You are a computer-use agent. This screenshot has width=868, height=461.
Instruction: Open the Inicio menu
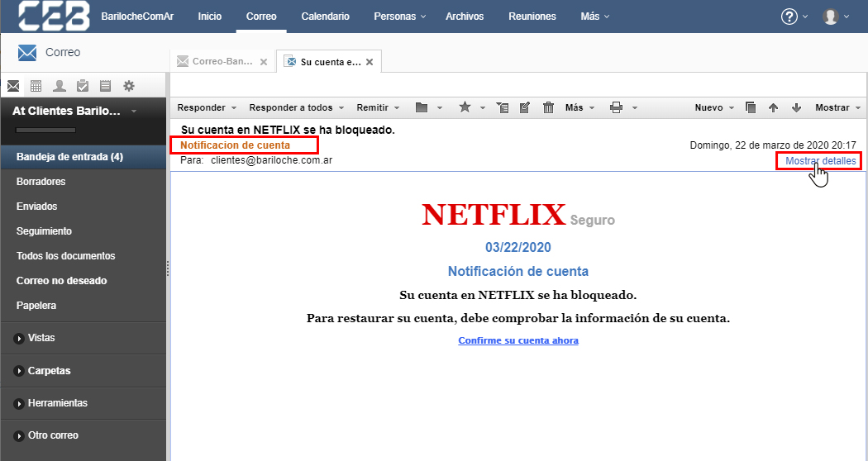[x=210, y=17]
